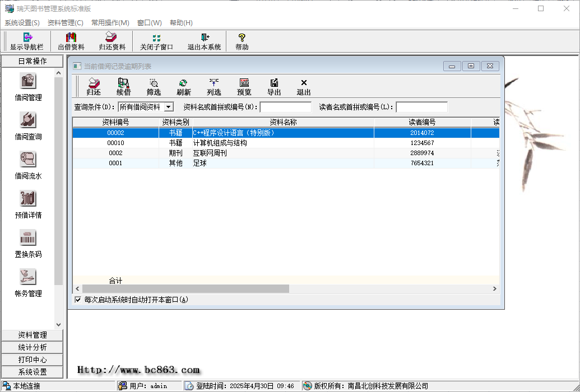
Task: Select the row 互联网周刊
Action: [x=286, y=153]
